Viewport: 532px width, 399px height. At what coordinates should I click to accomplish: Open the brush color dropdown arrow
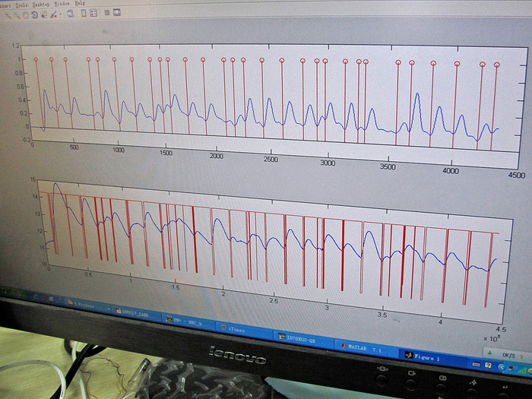pos(60,14)
